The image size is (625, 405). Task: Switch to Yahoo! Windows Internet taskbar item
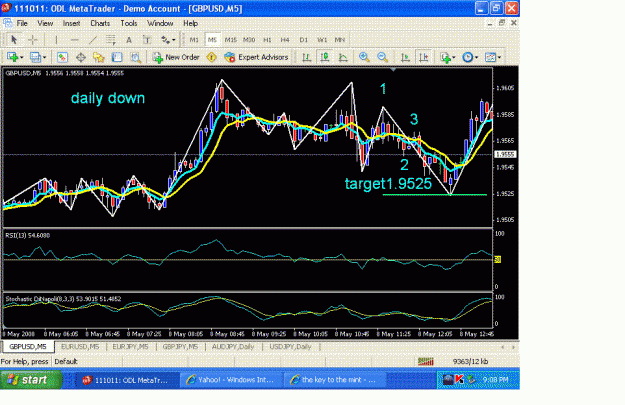(x=231, y=380)
